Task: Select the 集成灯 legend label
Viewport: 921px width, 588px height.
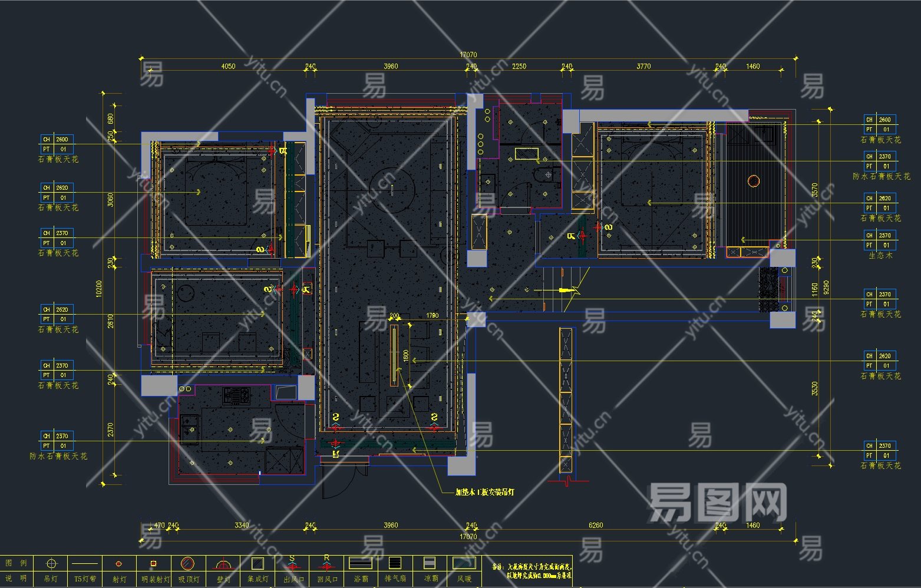Action: click(x=258, y=579)
